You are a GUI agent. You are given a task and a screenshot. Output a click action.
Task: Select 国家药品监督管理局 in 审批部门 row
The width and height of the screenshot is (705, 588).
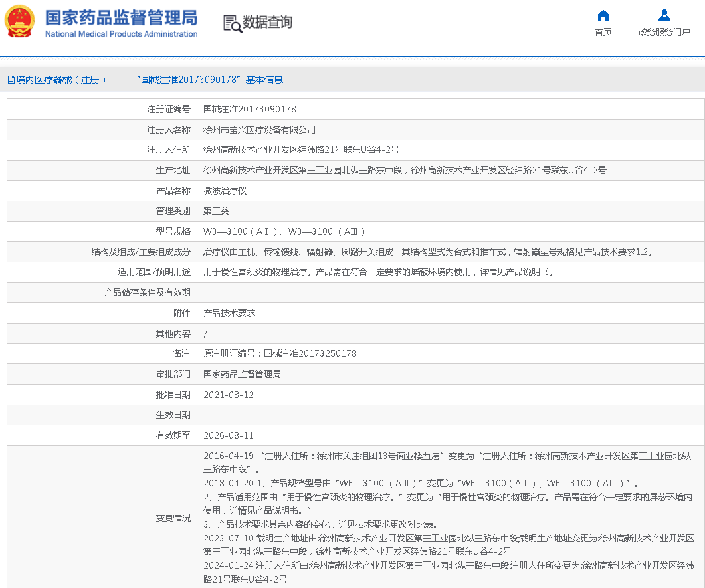242,374
